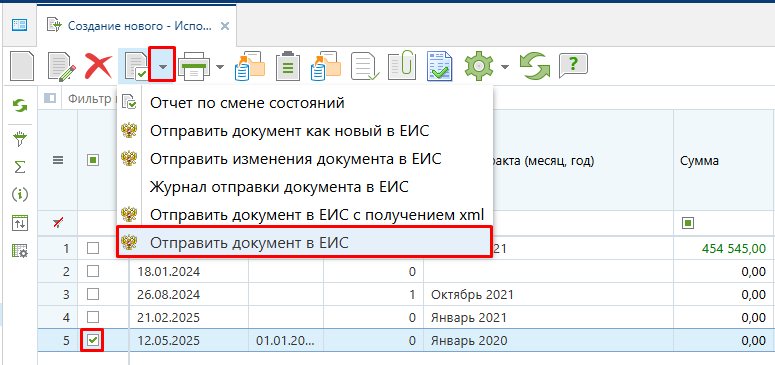Click the sidebar table sort arrows icon
This screenshot has width=775, height=365.
coord(20,223)
